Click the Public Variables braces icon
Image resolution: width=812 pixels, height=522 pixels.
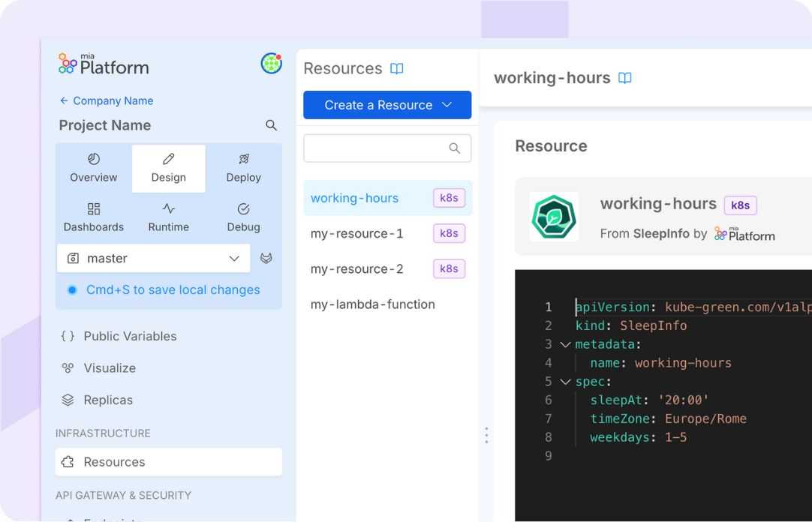pos(68,336)
